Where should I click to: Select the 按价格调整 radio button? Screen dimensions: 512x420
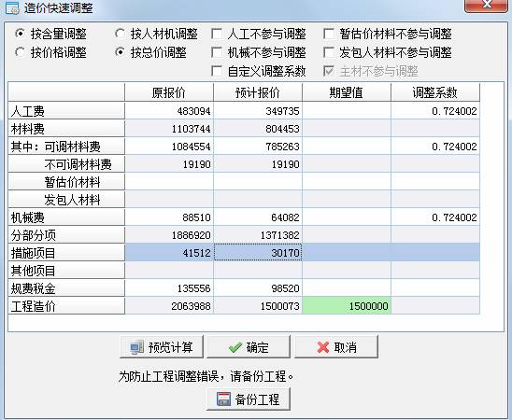pyautogui.click(x=20, y=52)
